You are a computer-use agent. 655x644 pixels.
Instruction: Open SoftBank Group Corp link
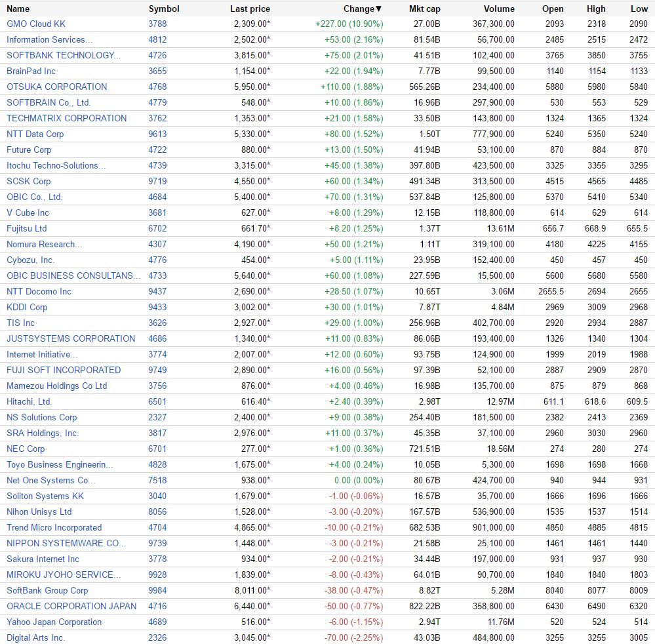[47, 590]
